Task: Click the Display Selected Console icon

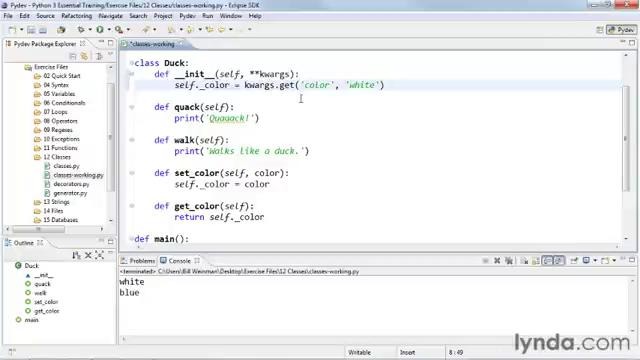Action: (586, 260)
